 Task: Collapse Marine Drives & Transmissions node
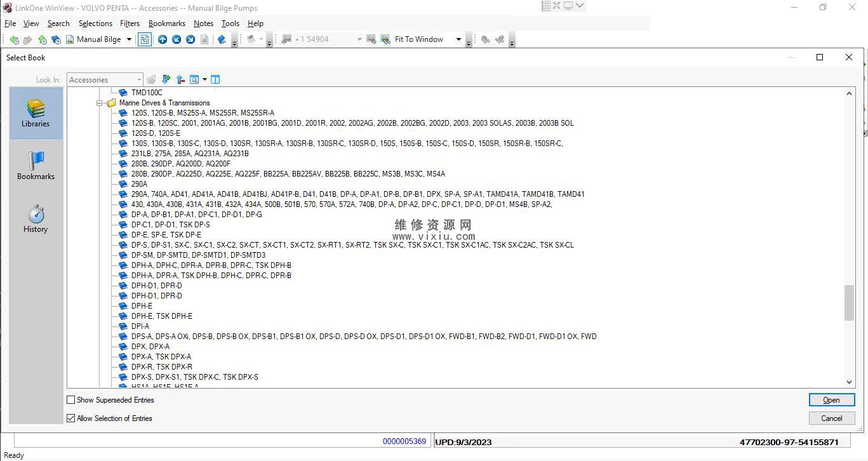click(100, 103)
